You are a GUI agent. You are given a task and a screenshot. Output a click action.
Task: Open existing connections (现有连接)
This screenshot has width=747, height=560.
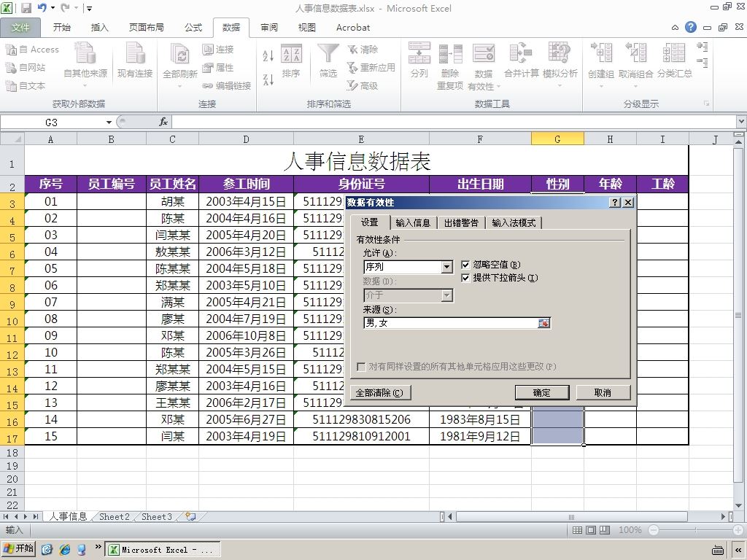[x=135, y=61]
